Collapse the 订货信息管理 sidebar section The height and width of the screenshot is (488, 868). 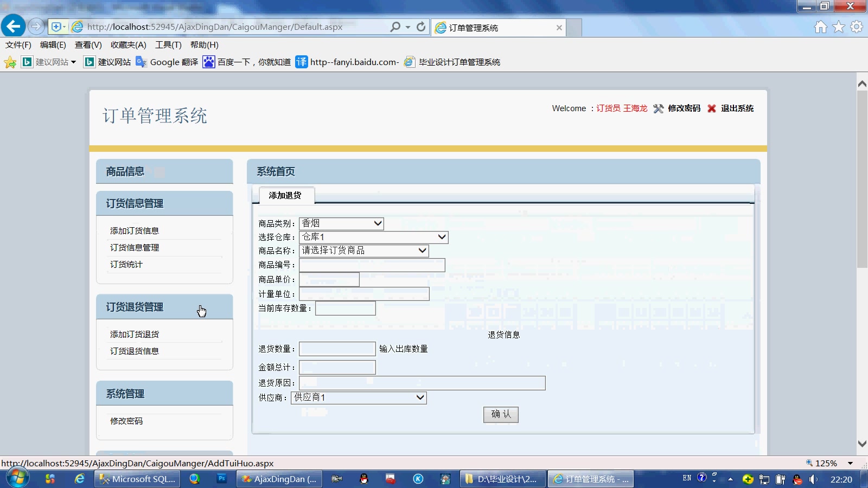click(164, 203)
